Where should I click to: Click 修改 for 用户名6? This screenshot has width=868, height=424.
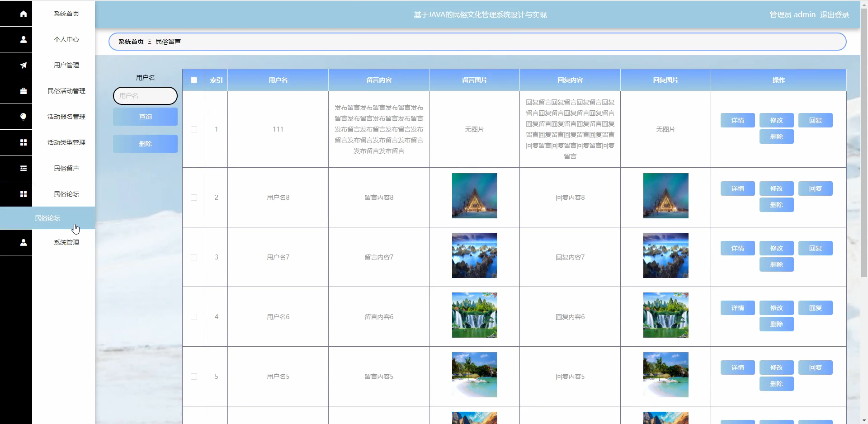click(x=777, y=308)
